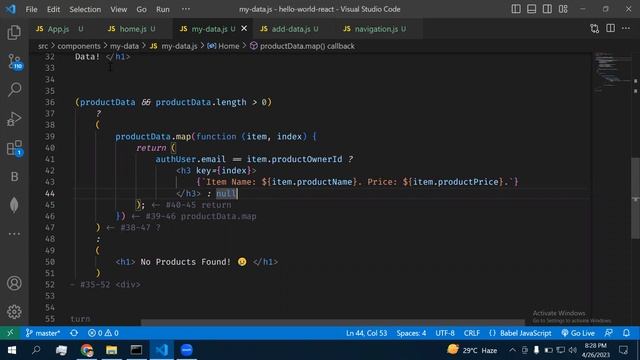
Task: Click the horizontal scrollbar in editor
Action: [x=333, y=322]
